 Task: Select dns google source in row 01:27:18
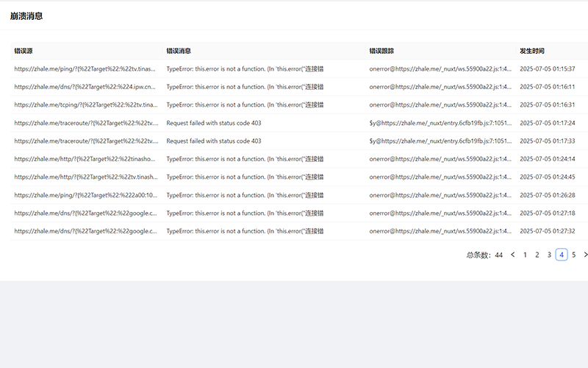pyautogui.click(x=85, y=213)
